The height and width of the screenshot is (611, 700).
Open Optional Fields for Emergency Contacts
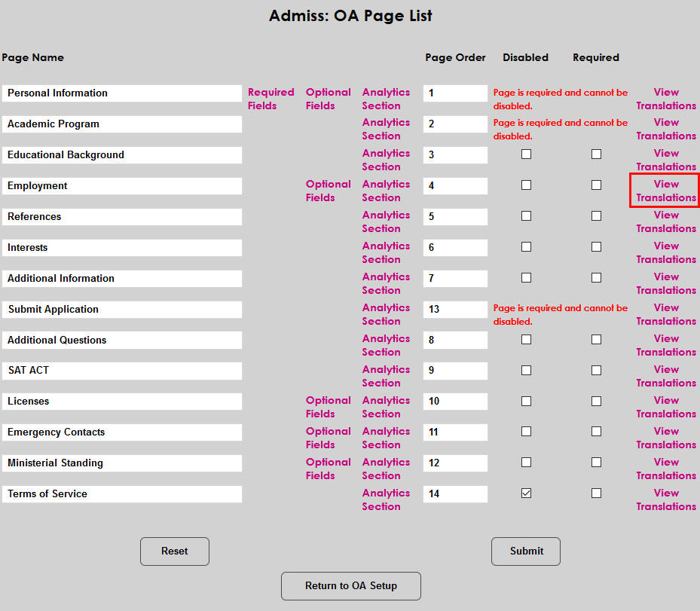click(x=328, y=438)
